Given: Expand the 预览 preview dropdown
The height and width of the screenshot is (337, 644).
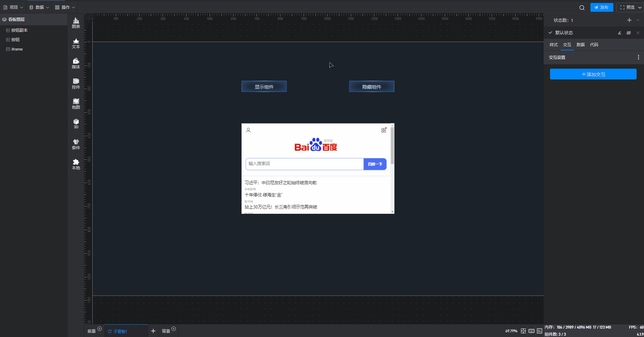Looking at the screenshot, I should click(x=640, y=7).
